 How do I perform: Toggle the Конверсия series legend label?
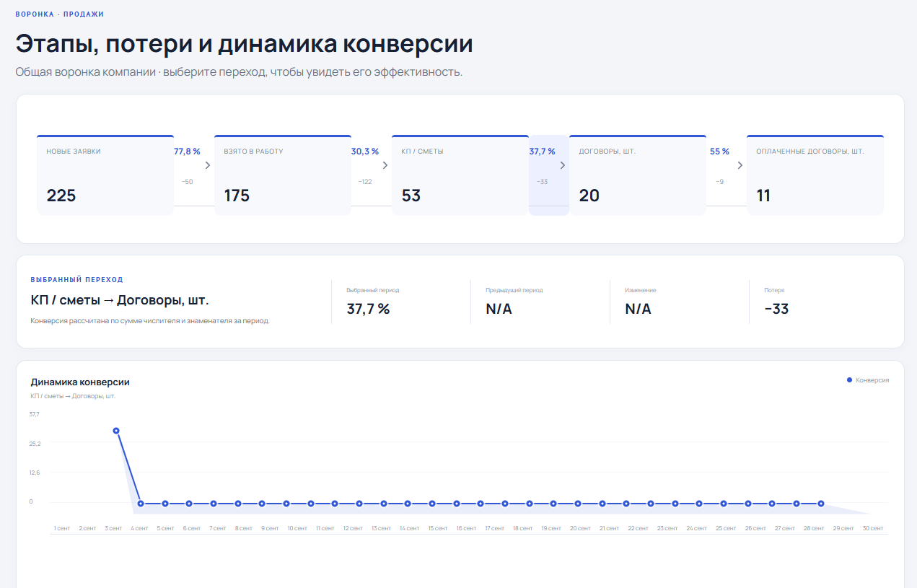pos(872,379)
